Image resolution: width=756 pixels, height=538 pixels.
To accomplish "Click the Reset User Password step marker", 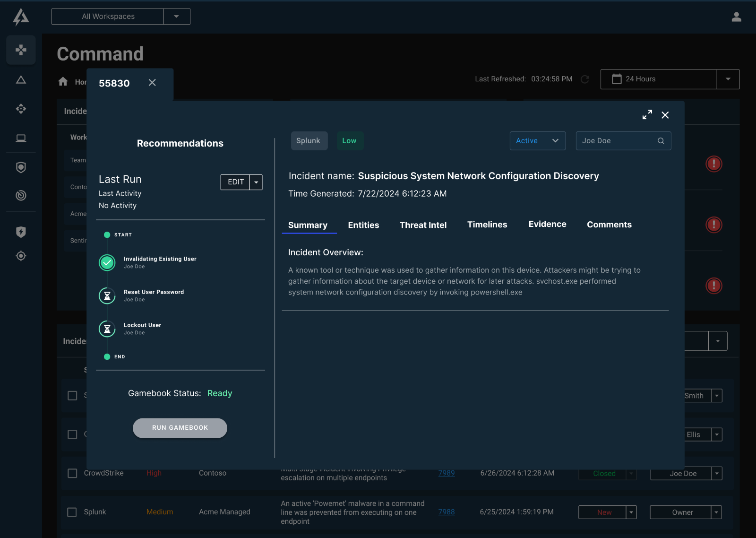I will (x=107, y=296).
